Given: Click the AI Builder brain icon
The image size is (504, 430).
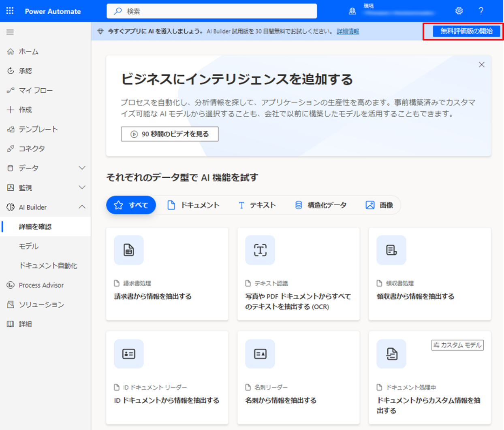Looking at the screenshot, I should pos(11,207).
